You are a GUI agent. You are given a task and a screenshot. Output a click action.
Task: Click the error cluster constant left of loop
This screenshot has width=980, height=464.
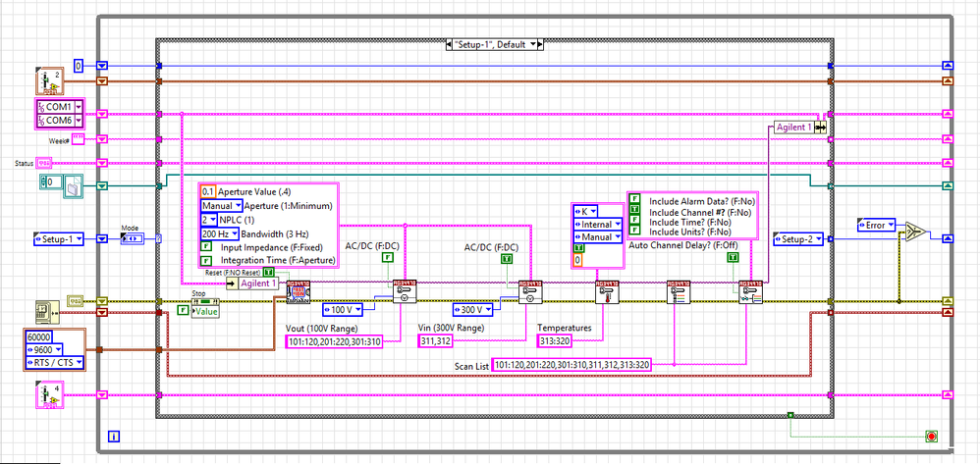73,301
